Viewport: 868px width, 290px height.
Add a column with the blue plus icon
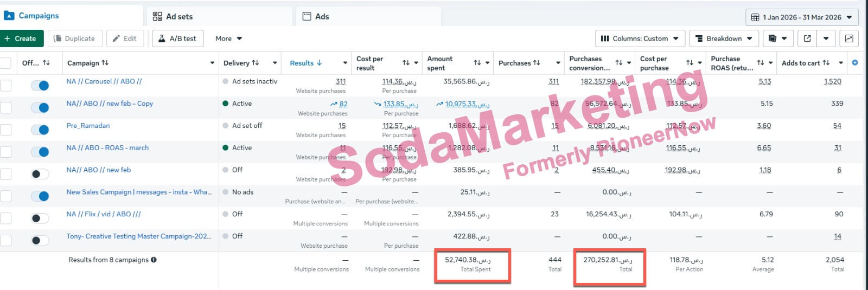855,63
